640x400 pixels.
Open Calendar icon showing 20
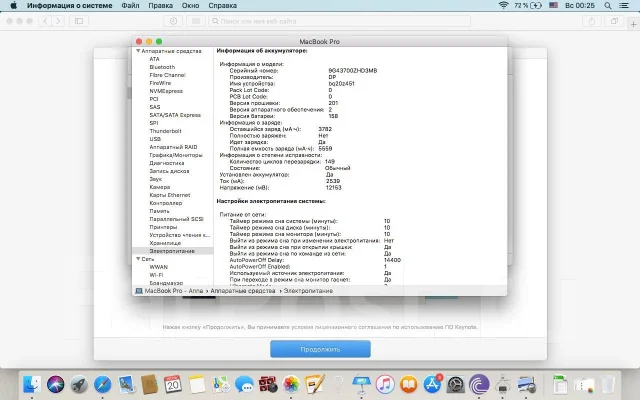[173, 384]
